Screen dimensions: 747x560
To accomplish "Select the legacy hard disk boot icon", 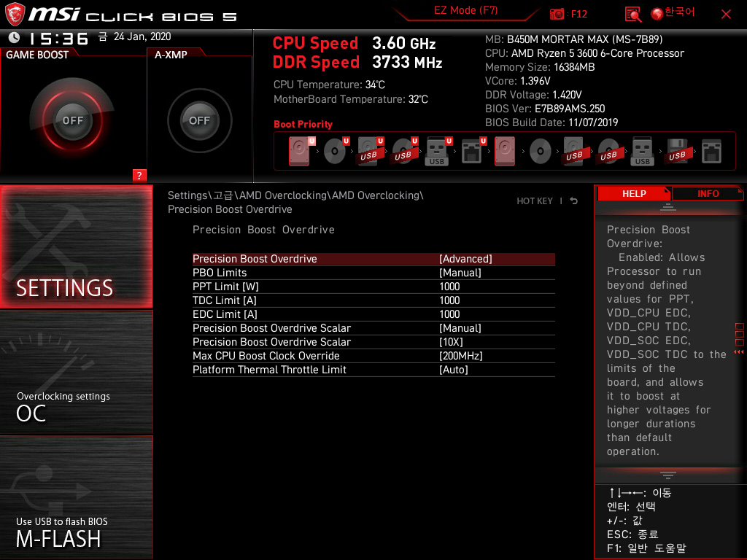I will 505,151.
